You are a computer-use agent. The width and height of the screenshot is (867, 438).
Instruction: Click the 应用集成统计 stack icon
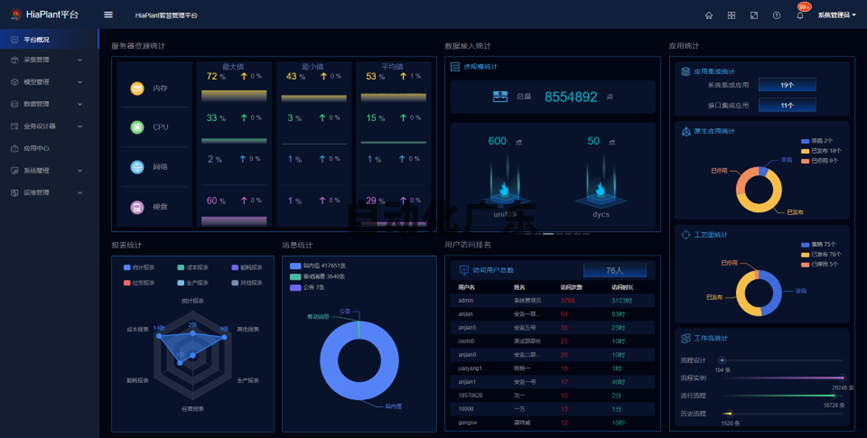pyautogui.click(x=686, y=71)
